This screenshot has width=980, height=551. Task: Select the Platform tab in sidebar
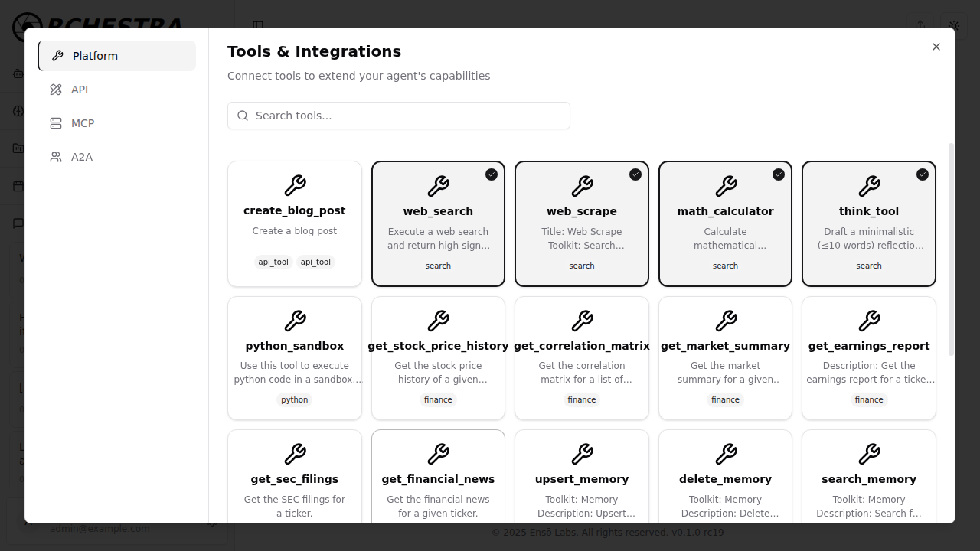click(x=116, y=56)
